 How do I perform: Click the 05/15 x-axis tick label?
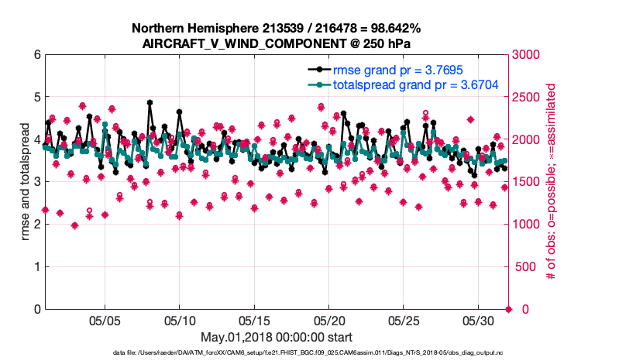(254, 321)
